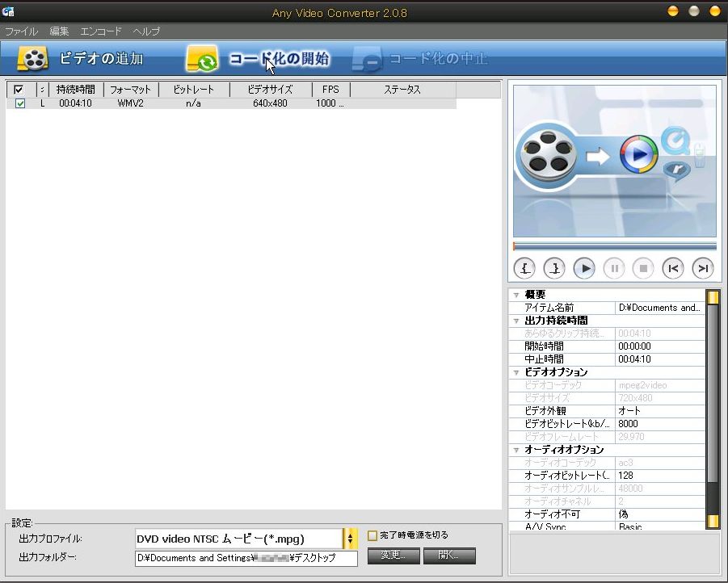Image resolution: width=728 pixels, height=583 pixels.
Task: Jump to previous with the skip-back button
Action: [673, 268]
